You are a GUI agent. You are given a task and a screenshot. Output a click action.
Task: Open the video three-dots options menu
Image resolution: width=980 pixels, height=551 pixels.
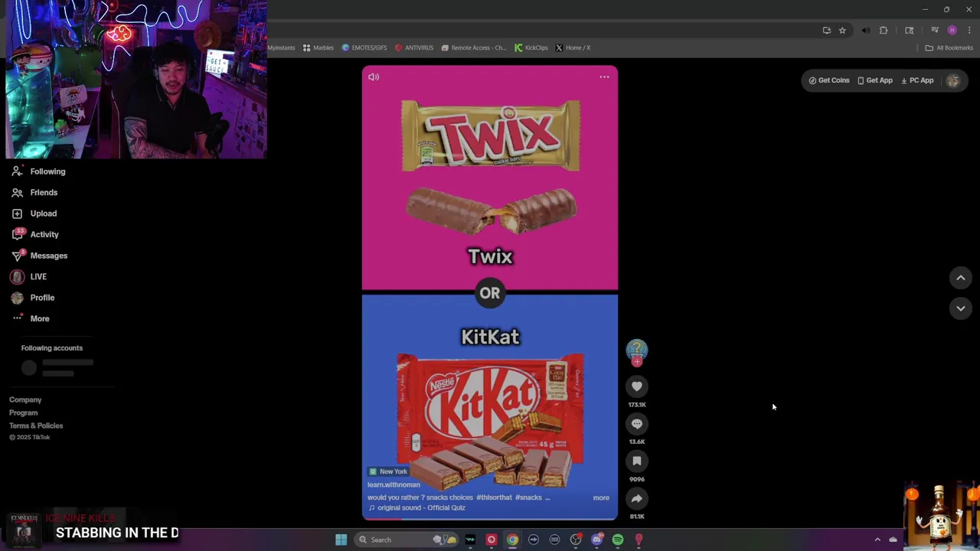[x=604, y=77]
